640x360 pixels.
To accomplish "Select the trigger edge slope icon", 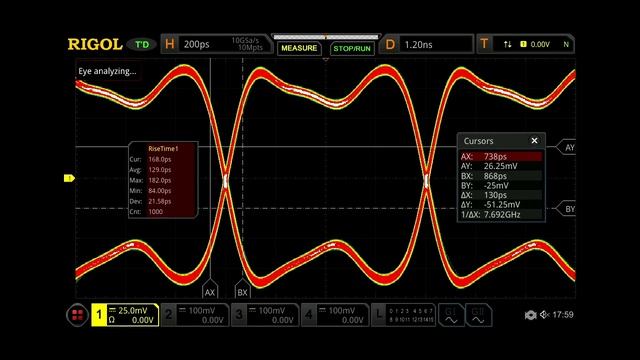I will pyautogui.click(x=507, y=44).
